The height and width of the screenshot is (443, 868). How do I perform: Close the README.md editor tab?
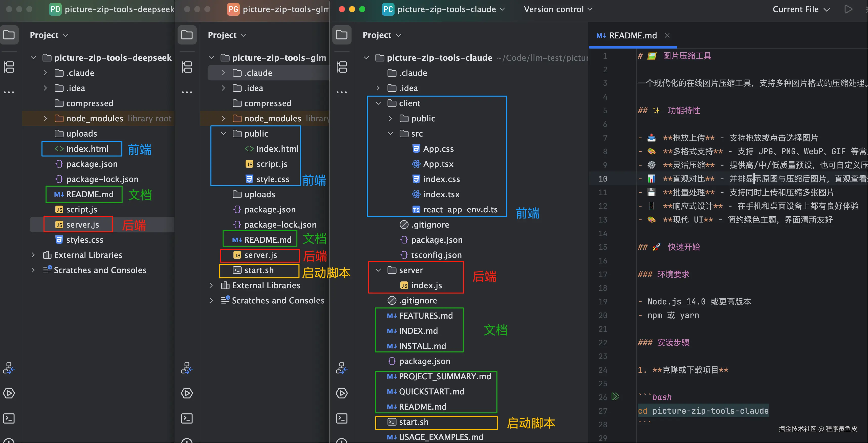[x=667, y=35]
